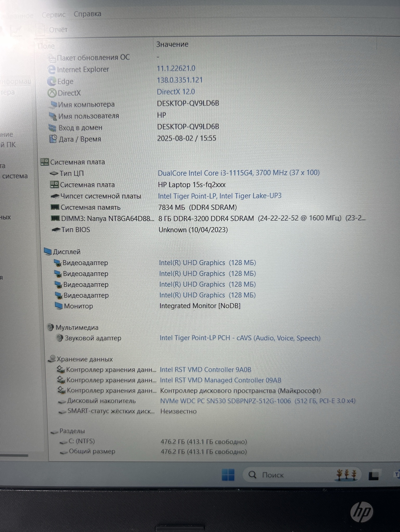
Task: Click the Имя пользователя icon
Action: point(53,116)
